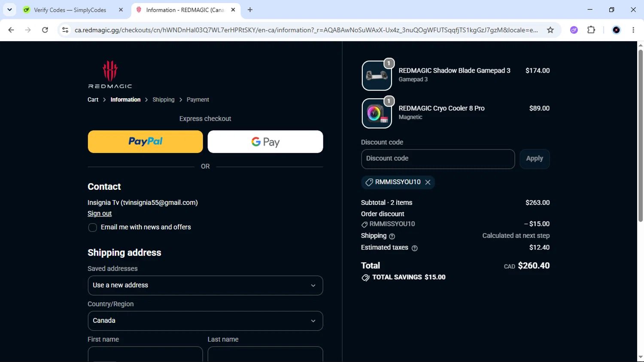Click the $174.00 gamepad price
Image resolution: width=644 pixels, height=362 pixels.
tap(538, 70)
